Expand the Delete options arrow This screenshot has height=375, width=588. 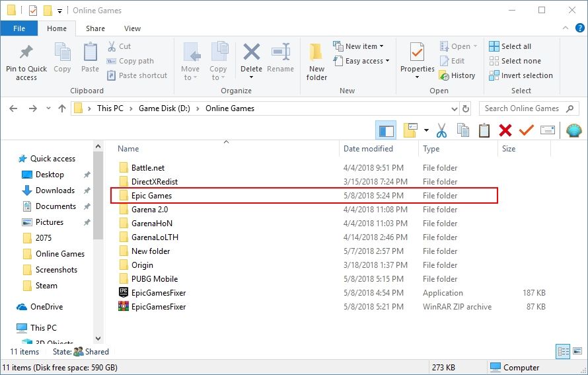coord(251,77)
